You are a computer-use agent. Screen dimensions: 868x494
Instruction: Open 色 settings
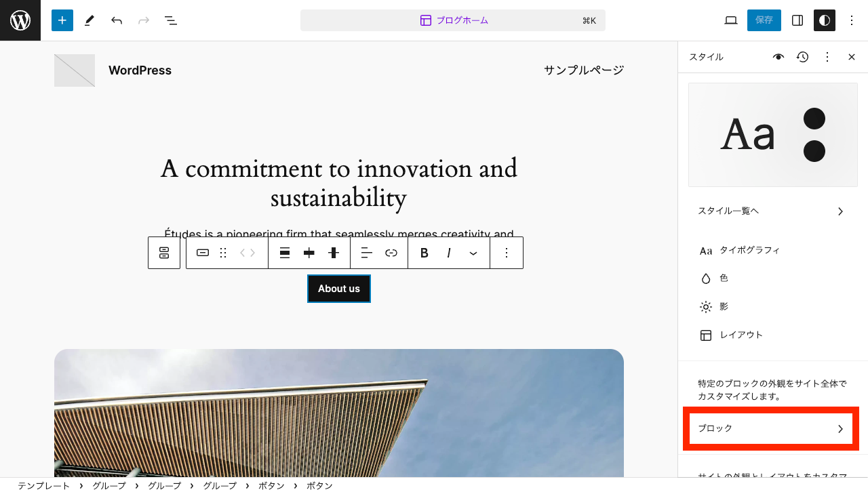coord(773,279)
